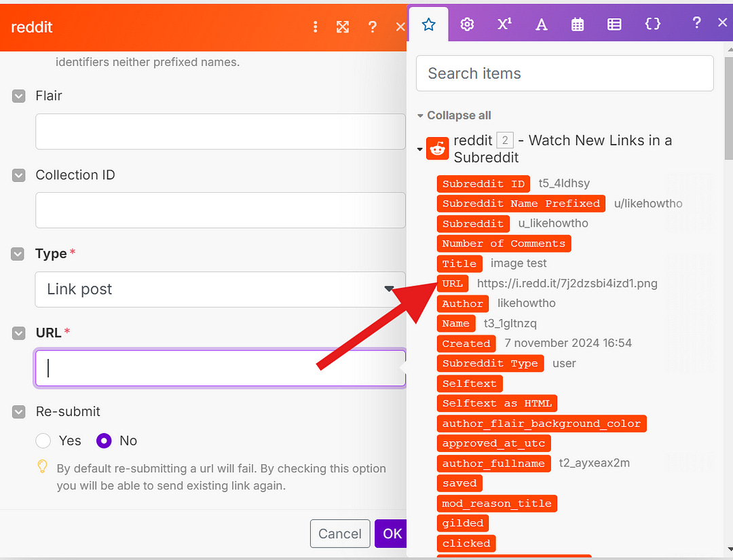Click the lightbulb hint icon under Re-submit
Viewport: 733px width, 560px height.
(x=42, y=466)
